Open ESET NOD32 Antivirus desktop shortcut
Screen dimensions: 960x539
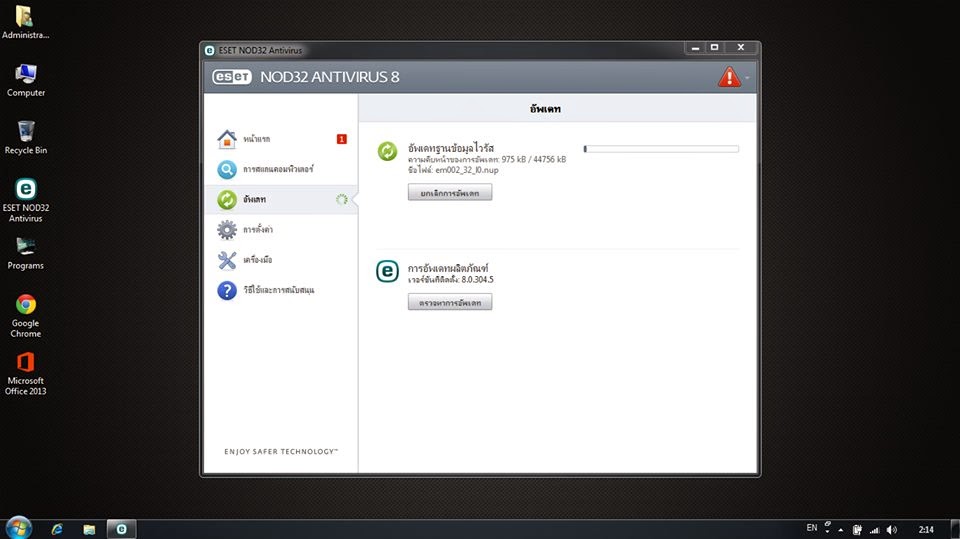[26, 200]
